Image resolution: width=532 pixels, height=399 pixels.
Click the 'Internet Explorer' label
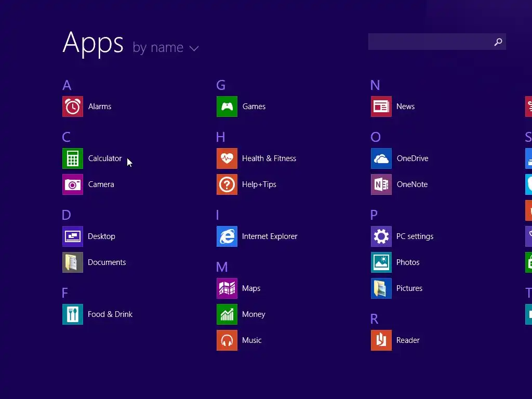[x=270, y=236]
